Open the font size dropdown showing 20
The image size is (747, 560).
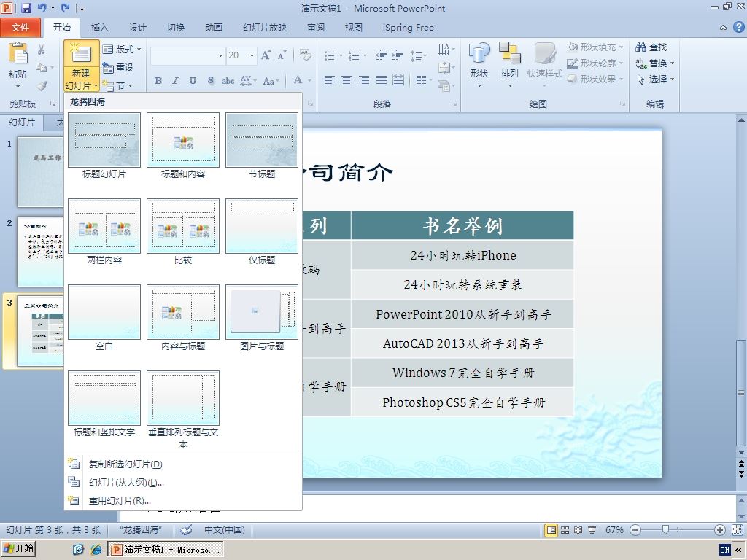(252, 55)
